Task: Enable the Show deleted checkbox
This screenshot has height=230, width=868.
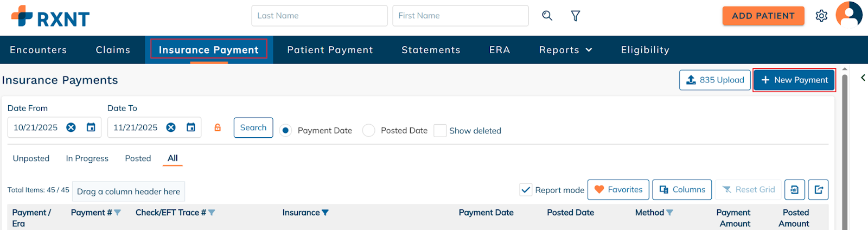Action: click(440, 131)
